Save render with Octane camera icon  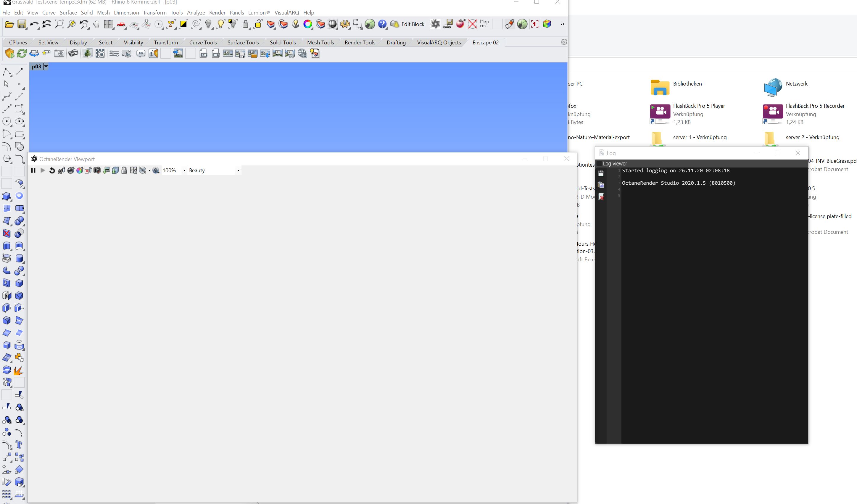pos(97,170)
